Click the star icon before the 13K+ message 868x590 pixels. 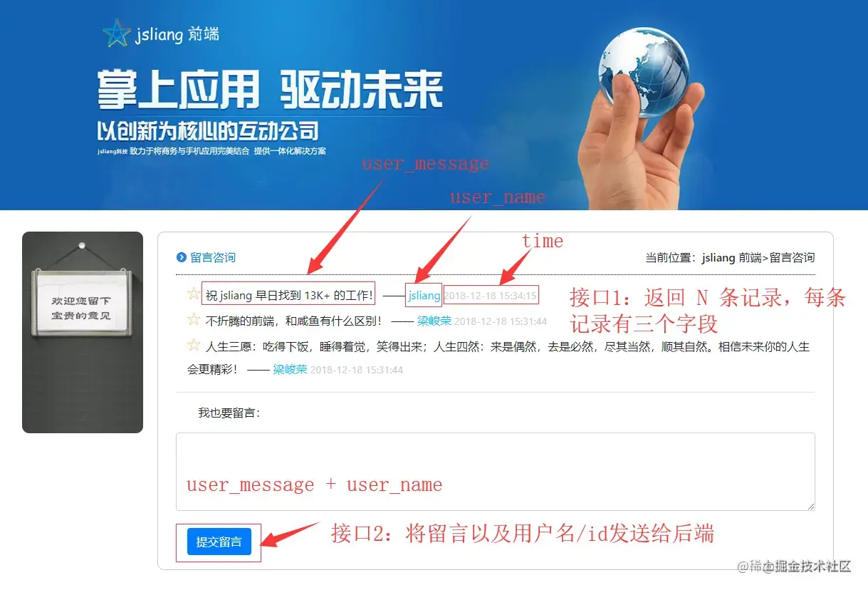tap(193, 294)
